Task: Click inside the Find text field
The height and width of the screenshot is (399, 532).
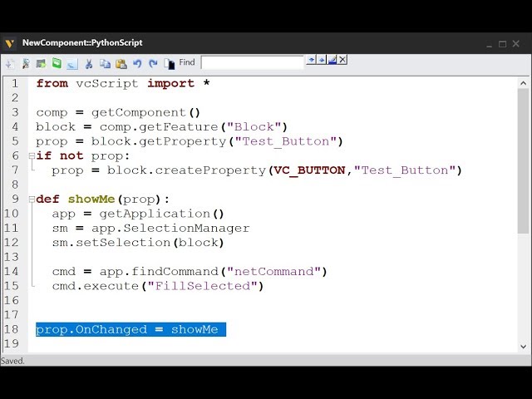Action: tap(252, 63)
